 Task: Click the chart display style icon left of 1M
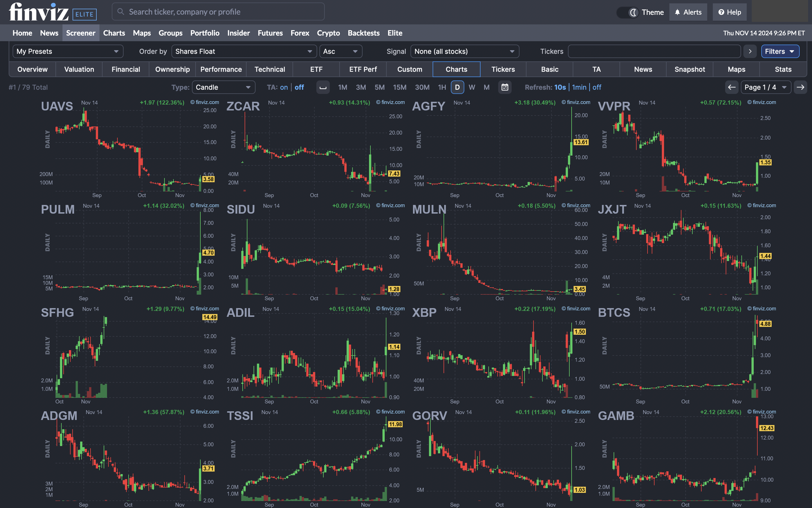tap(323, 87)
